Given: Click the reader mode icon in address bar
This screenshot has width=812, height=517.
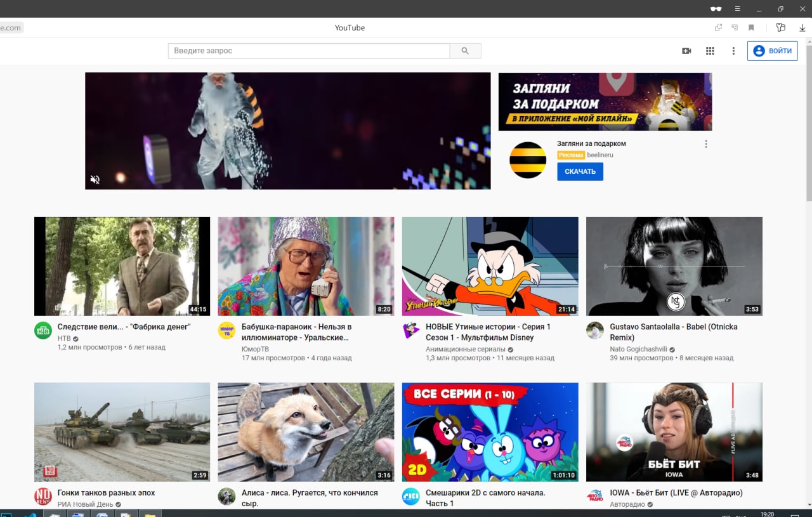Looking at the screenshot, I should click(x=735, y=27).
